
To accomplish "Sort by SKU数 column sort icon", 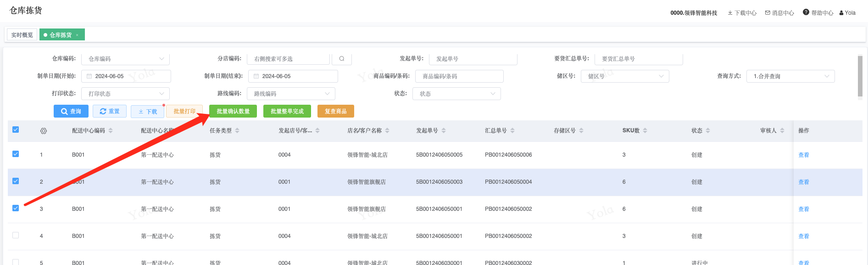I will pos(645,131).
